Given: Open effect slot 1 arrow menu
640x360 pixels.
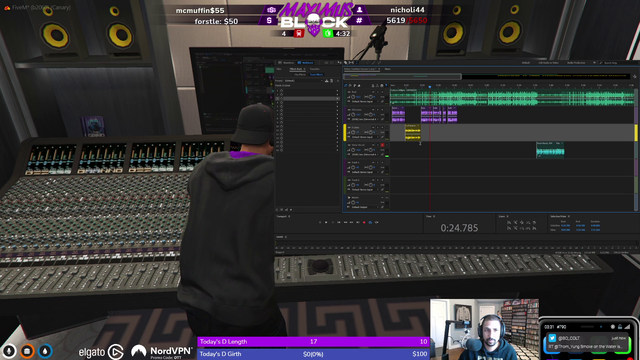Looking at the screenshot, I should click(338, 91).
